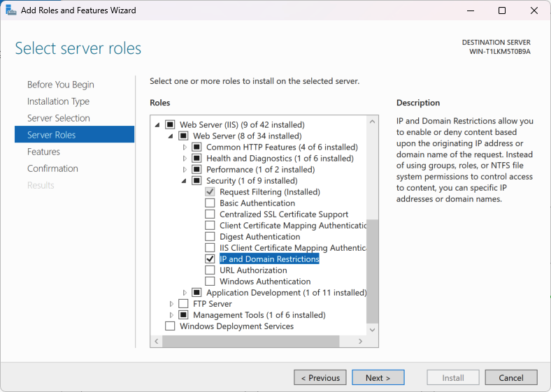Check the Digest Authentication checkbox
The height and width of the screenshot is (392, 551).
pos(210,237)
